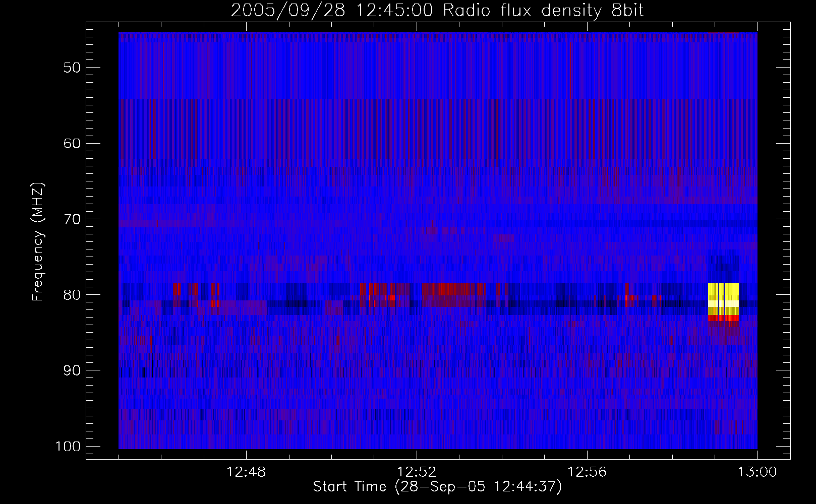Click the 13:00 time tick label
Image resolution: width=816 pixels, height=504 pixels.
click(757, 472)
